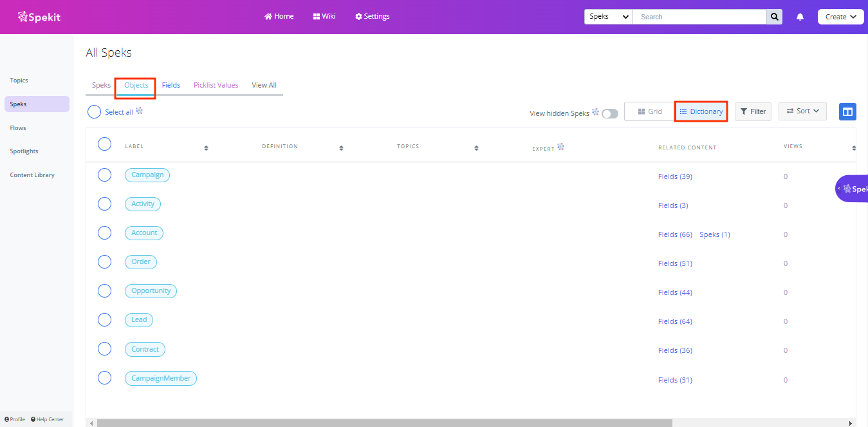
Task: Click the left arrow of horizontal scrollbar
Action: [91, 423]
